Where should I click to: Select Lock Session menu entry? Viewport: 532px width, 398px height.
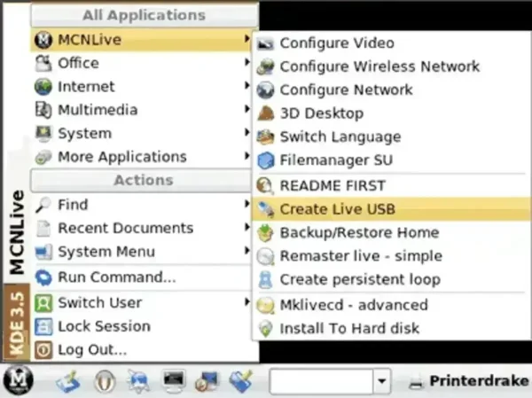point(141,326)
